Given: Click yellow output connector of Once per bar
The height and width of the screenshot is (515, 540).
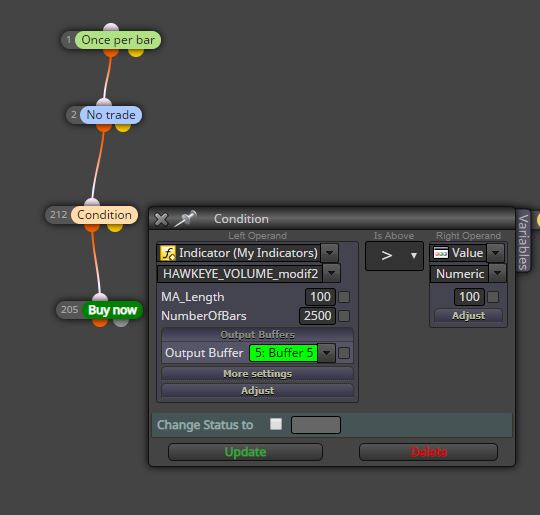Looking at the screenshot, I should coord(136,52).
